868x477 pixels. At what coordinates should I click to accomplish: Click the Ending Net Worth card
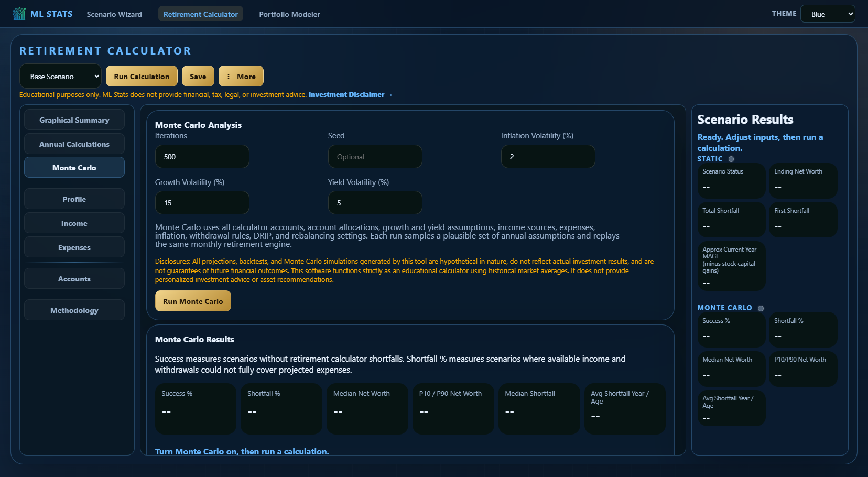point(803,181)
